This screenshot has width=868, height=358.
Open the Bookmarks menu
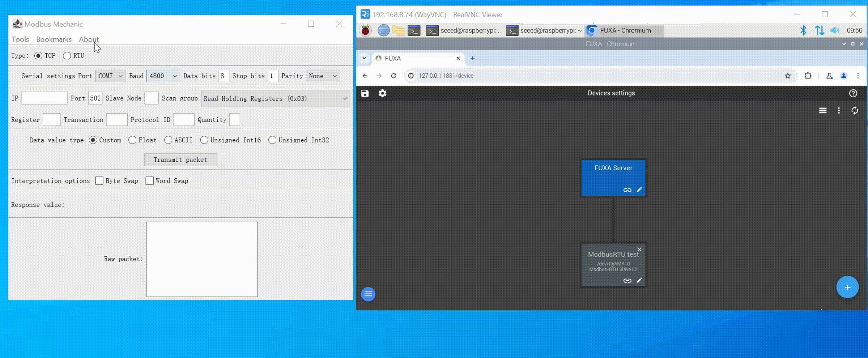54,39
